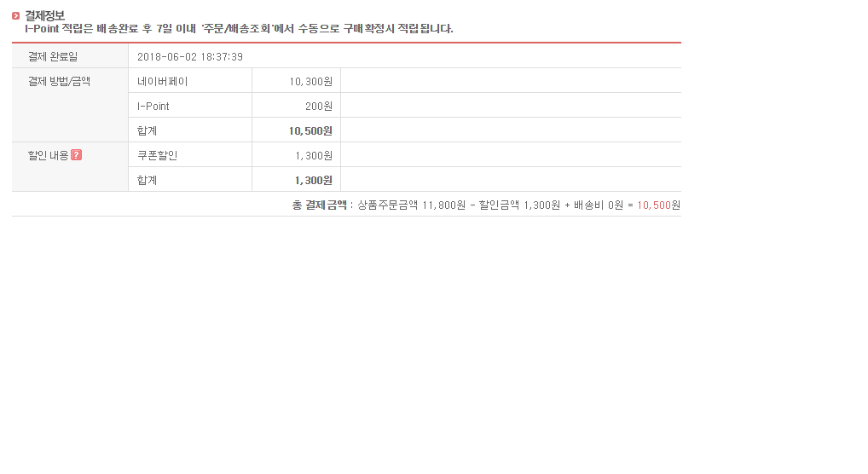Click the 할인 내용 row label
The height and width of the screenshot is (474, 868).
pos(48,155)
